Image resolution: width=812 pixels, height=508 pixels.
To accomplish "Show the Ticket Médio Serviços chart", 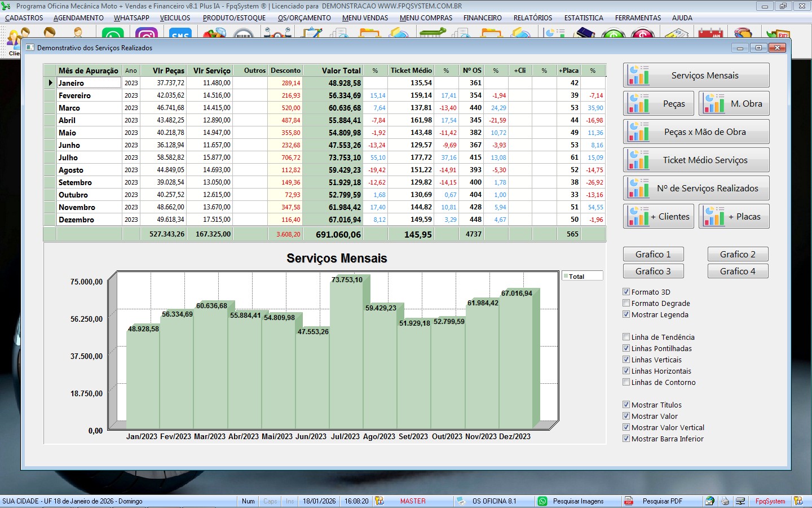I will pyautogui.click(x=696, y=160).
